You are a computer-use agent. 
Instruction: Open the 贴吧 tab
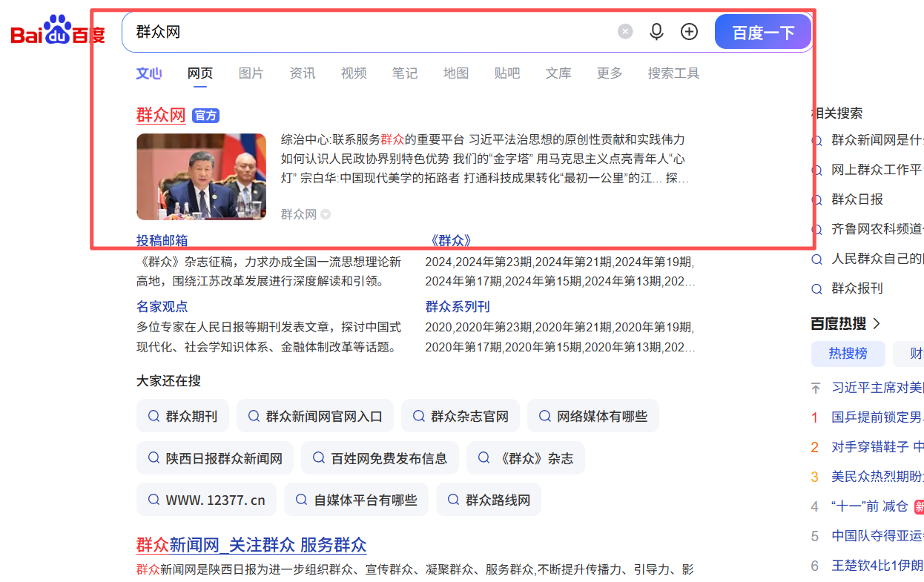[507, 73]
